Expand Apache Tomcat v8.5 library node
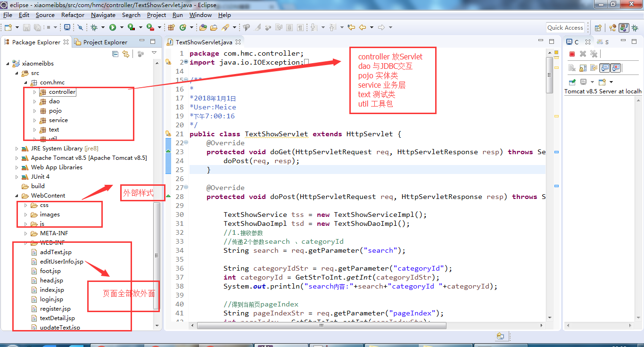Viewport: 644px width, 347px height. 17,158
